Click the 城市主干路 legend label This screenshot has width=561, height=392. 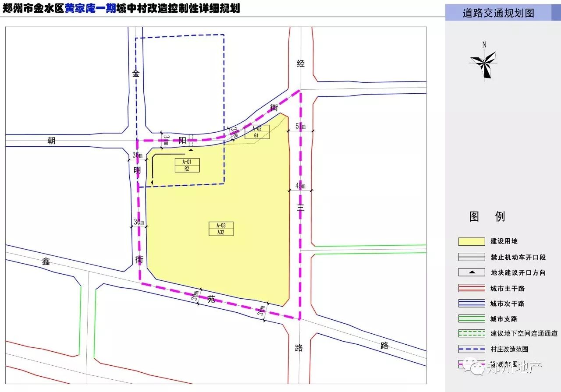tap(508, 288)
